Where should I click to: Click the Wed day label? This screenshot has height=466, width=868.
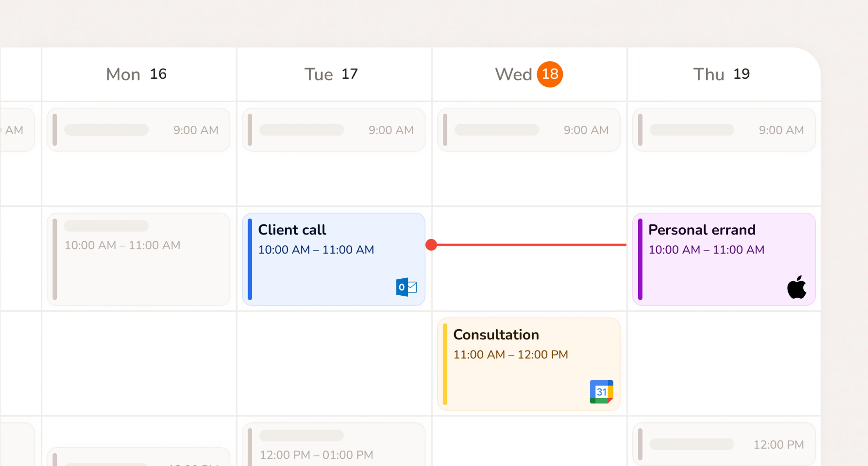tap(513, 74)
